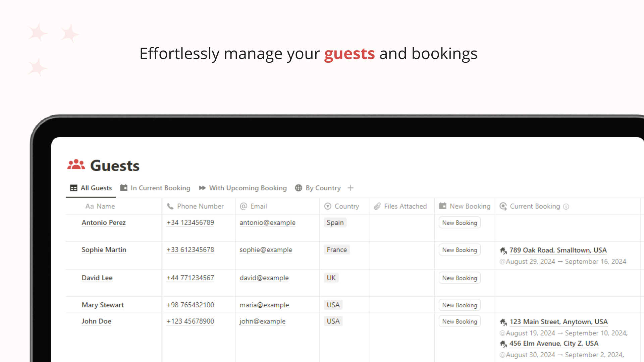The width and height of the screenshot is (644, 362).
Task: Switch to With Upcoming Booking view
Action: tap(243, 188)
